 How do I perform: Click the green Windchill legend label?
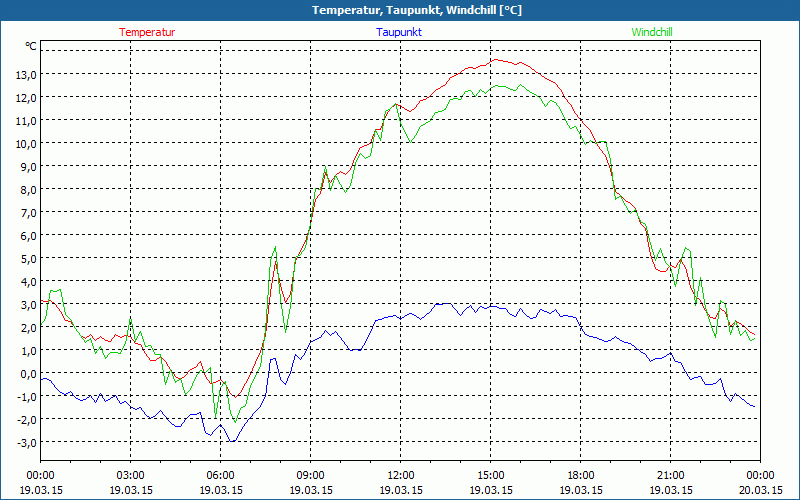click(652, 32)
